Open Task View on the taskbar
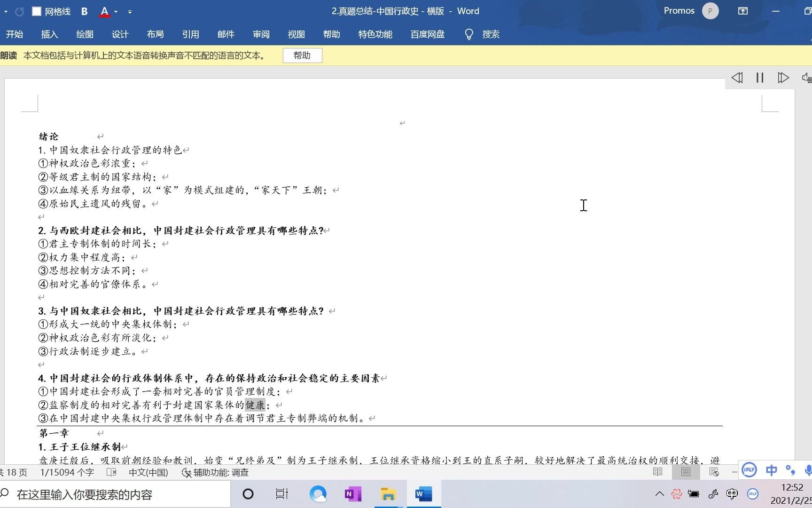This screenshot has height=508, width=812. (x=282, y=494)
